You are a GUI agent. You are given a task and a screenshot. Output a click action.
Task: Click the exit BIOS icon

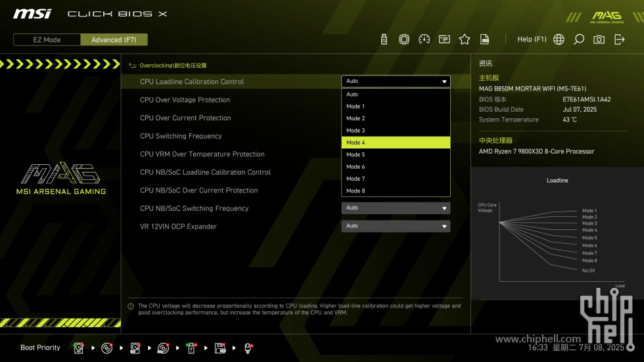[619, 39]
